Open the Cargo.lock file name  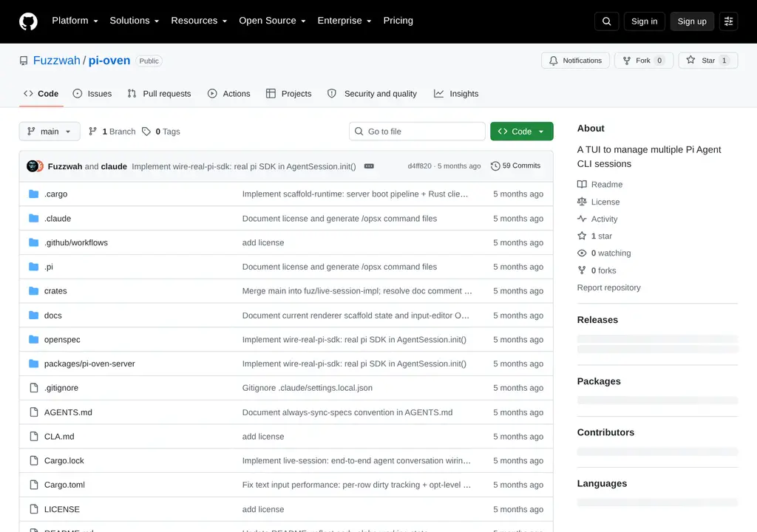[x=64, y=460]
